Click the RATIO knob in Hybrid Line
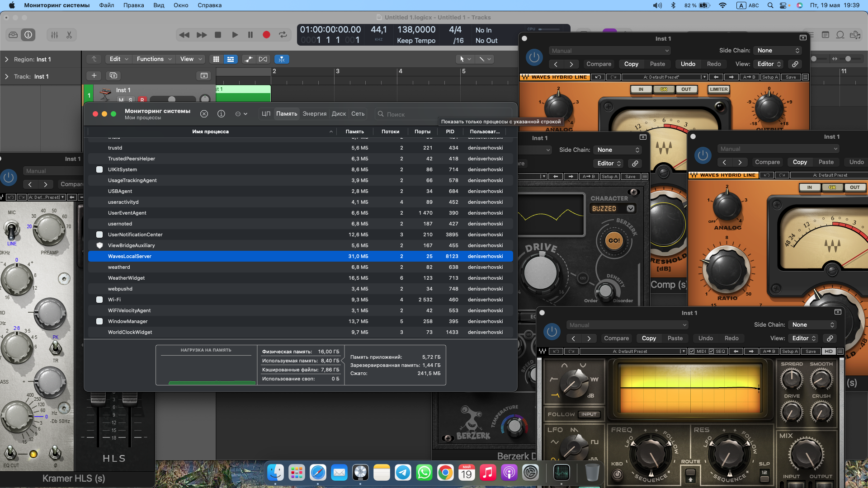Image resolution: width=868 pixels, height=488 pixels. [x=727, y=270]
